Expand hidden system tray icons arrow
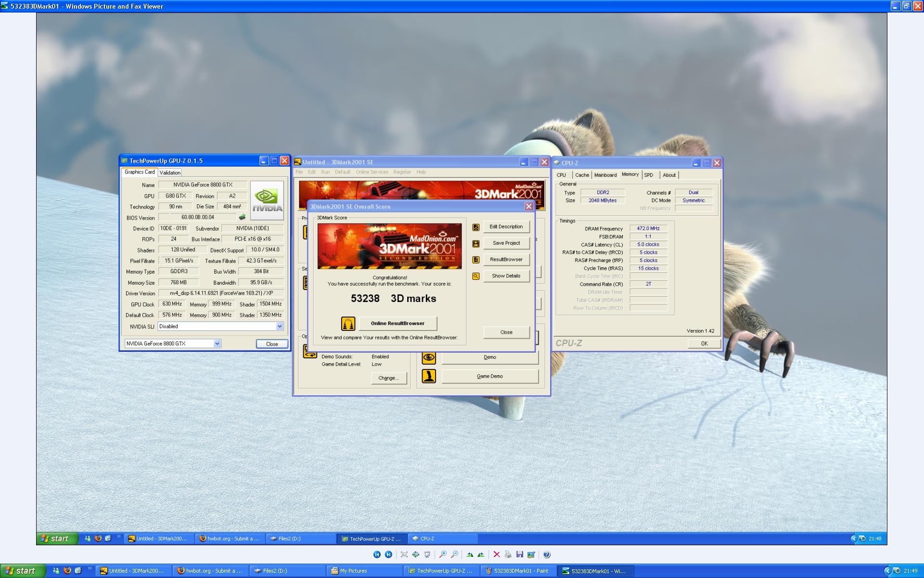This screenshot has height=578, width=924. pos(887,571)
